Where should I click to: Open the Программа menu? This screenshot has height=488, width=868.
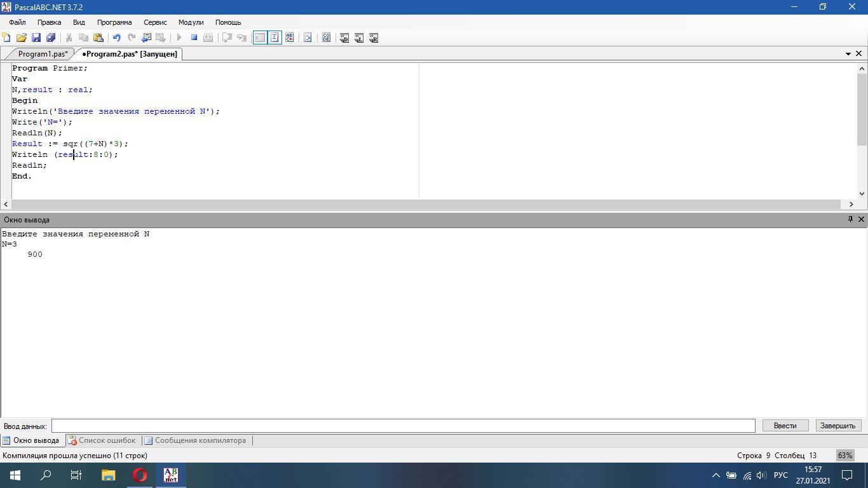pyautogui.click(x=114, y=22)
